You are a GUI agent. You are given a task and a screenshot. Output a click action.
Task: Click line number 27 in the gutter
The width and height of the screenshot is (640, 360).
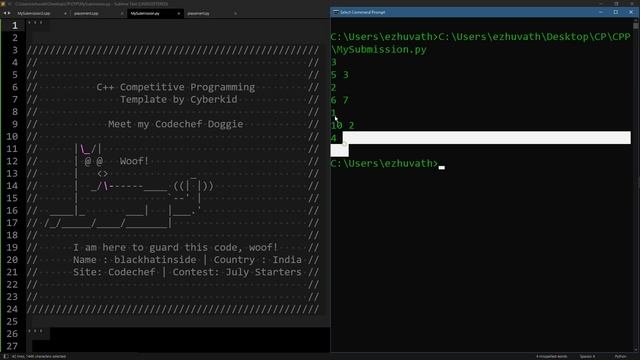[12, 346]
